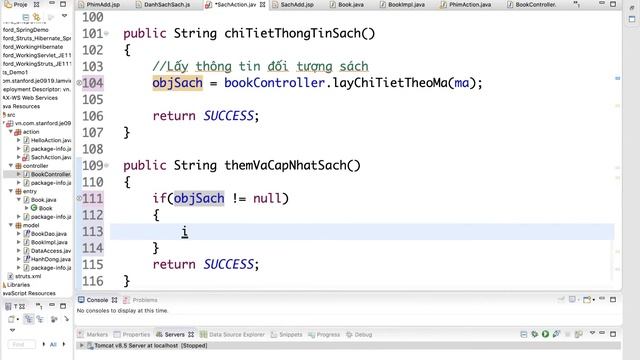640x360 pixels.
Task: Select Tomcat v8.5 Server at localhost
Action: pos(151,346)
